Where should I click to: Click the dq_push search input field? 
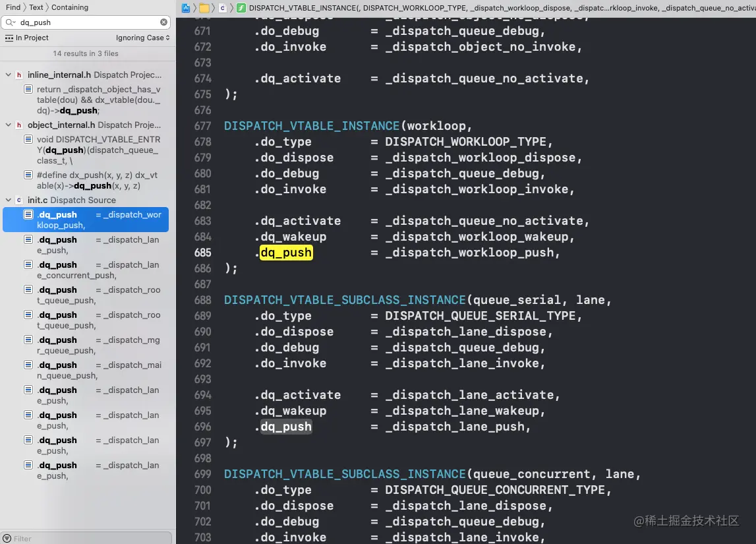pos(87,22)
